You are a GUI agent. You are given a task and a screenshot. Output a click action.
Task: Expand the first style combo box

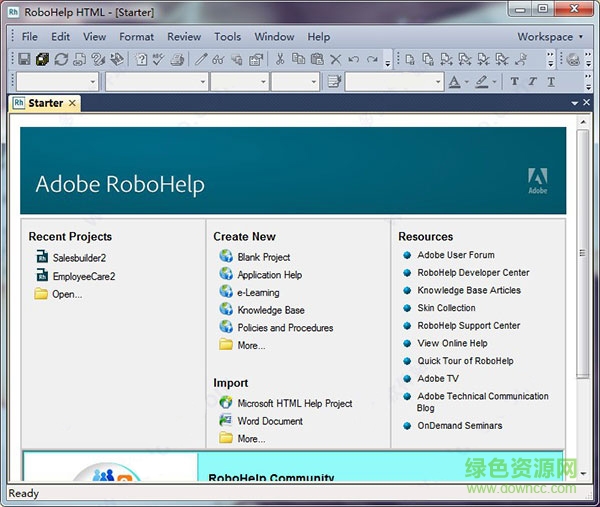pos(93,82)
